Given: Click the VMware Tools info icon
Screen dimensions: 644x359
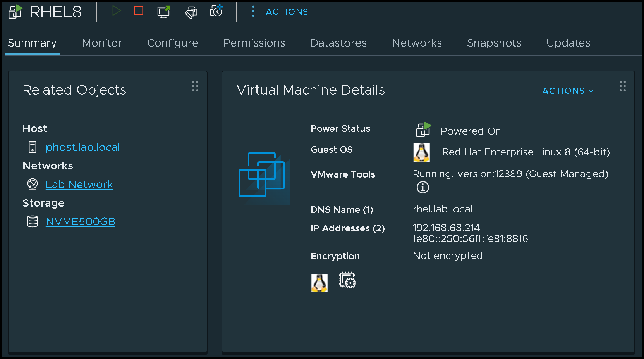Looking at the screenshot, I should (422, 188).
